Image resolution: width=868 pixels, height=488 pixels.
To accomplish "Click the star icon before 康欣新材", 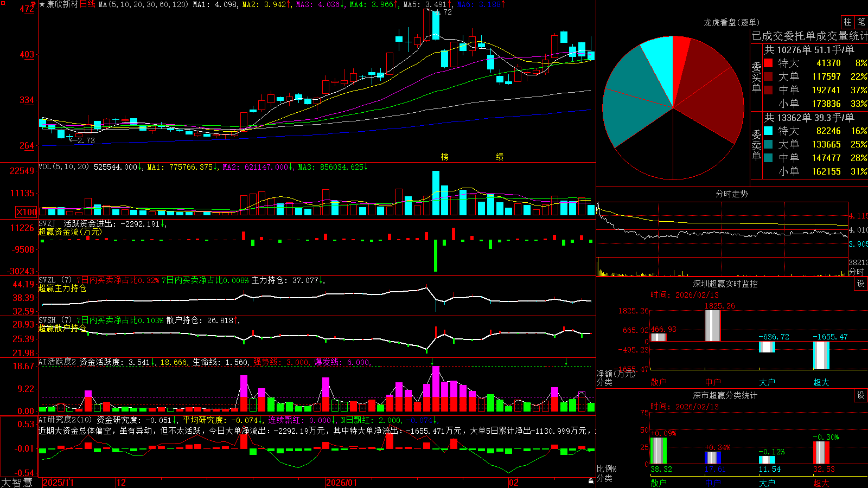I will coord(42,4).
